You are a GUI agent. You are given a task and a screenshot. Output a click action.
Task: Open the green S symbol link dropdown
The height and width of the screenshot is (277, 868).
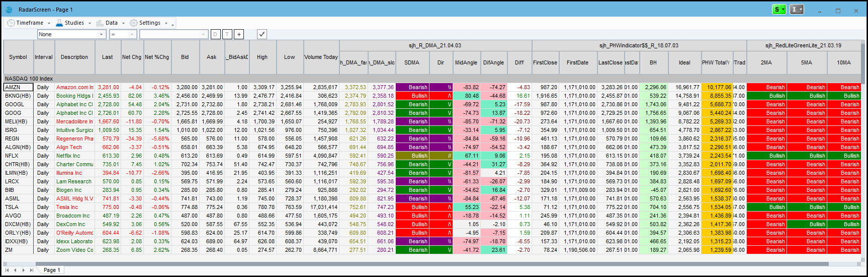(779, 10)
